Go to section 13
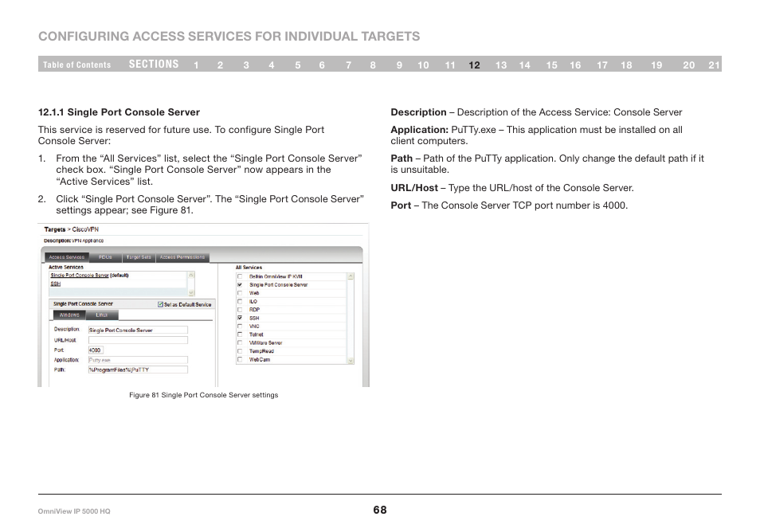The height and width of the screenshot is (532, 760). [x=500, y=65]
